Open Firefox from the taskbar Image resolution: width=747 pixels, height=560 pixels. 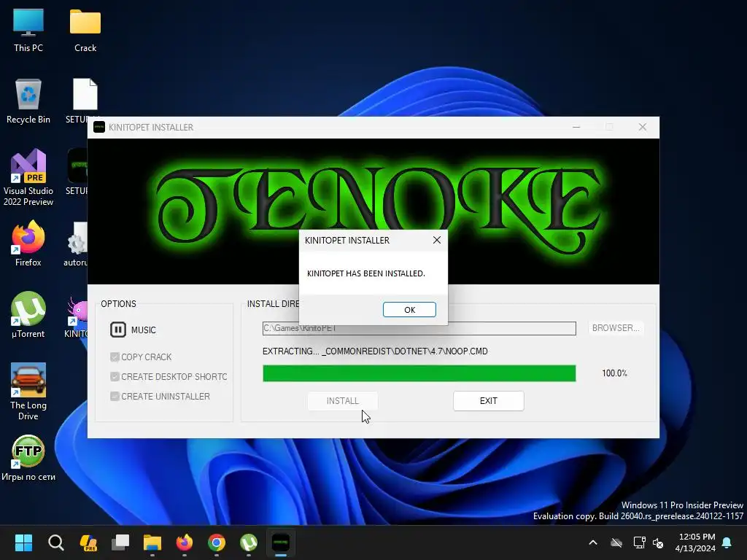point(185,542)
